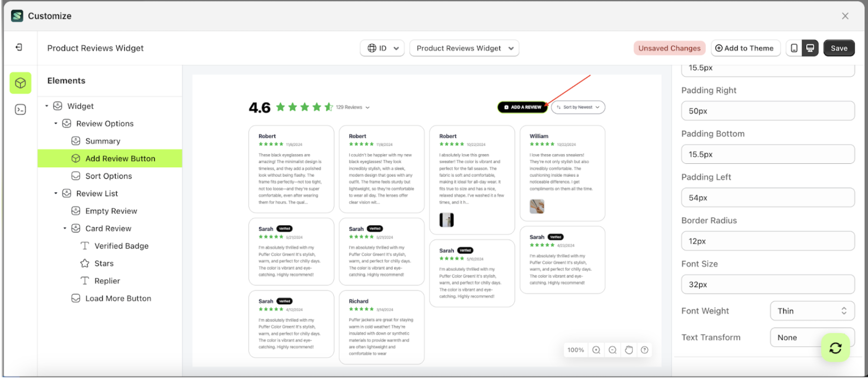
Task: Switch to mobile preview mode
Action: (794, 48)
